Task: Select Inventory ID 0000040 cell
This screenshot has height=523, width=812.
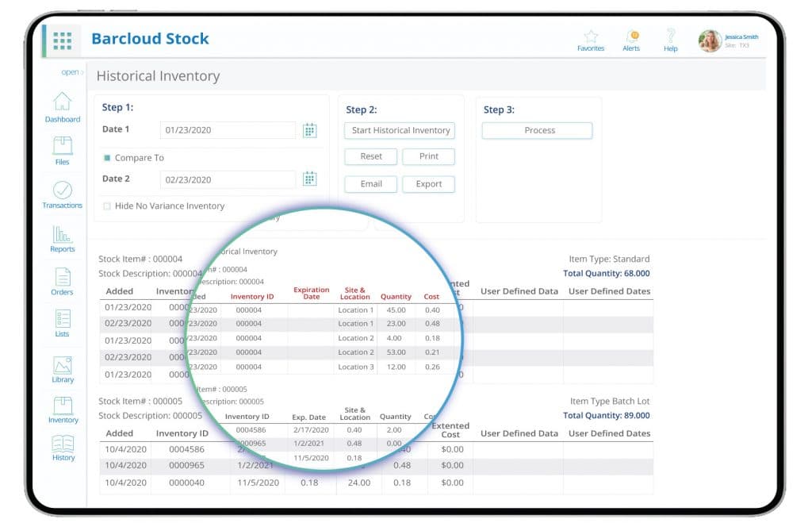Action: pyautogui.click(x=186, y=482)
